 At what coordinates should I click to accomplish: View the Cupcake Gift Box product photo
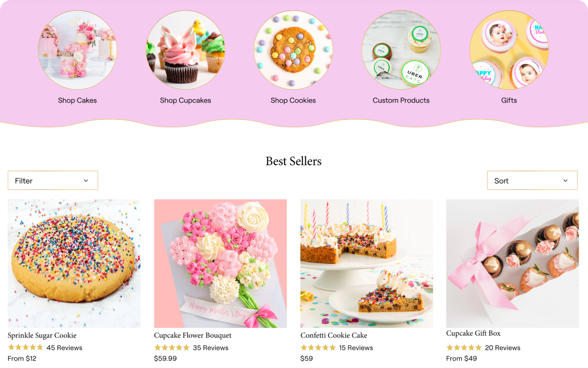click(513, 263)
